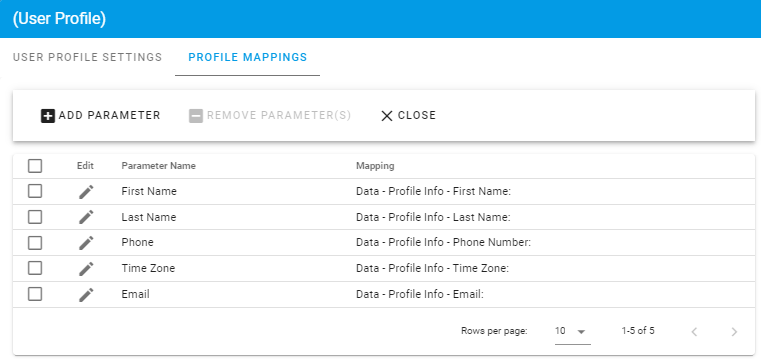Tick the Phone row checkbox
Screen dimensions: 761x360
35,243
